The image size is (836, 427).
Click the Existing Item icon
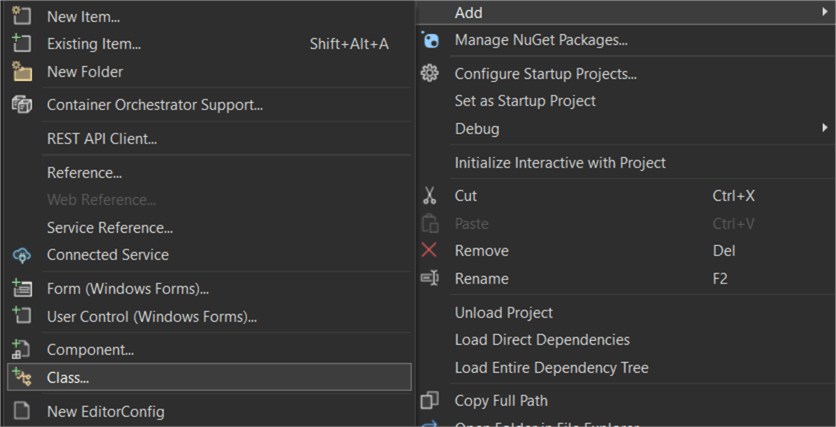coord(21,44)
